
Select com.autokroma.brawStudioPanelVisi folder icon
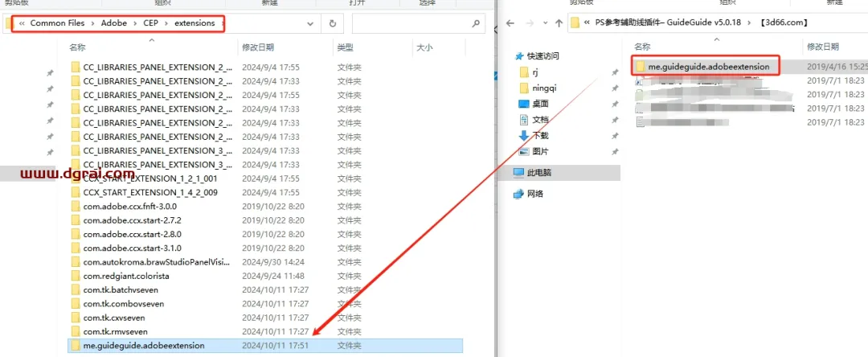[76, 262]
